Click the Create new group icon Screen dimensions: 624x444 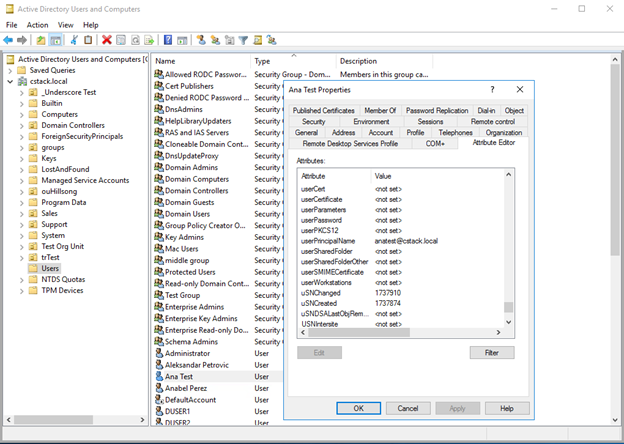click(215, 40)
